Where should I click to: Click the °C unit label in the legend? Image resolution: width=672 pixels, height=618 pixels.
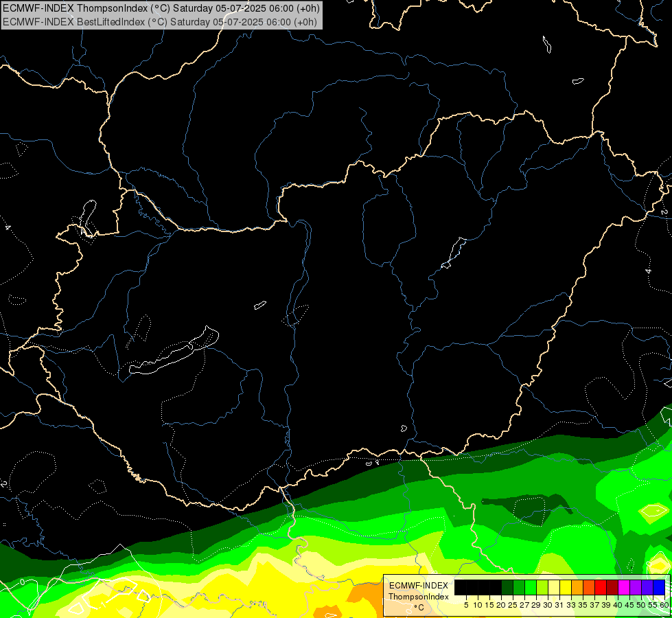coord(419,608)
